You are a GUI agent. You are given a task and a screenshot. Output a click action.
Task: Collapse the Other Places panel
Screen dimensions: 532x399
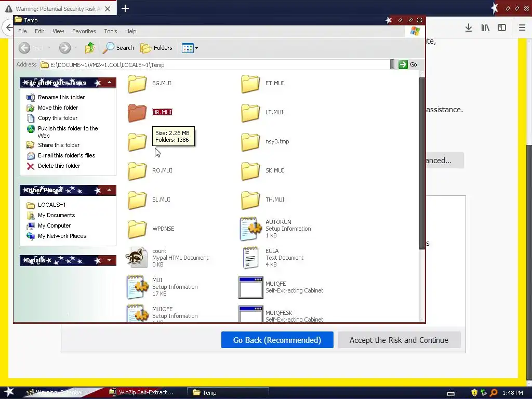(x=109, y=190)
